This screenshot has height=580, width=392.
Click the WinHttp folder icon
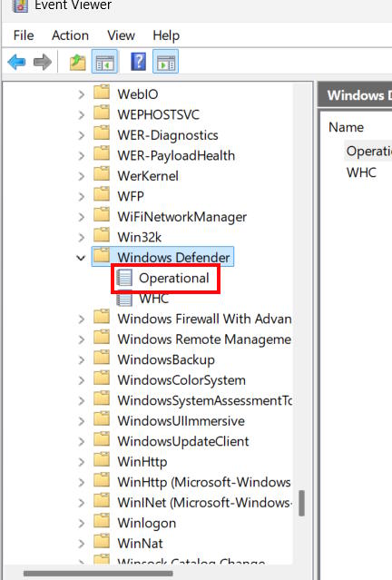pos(102,460)
